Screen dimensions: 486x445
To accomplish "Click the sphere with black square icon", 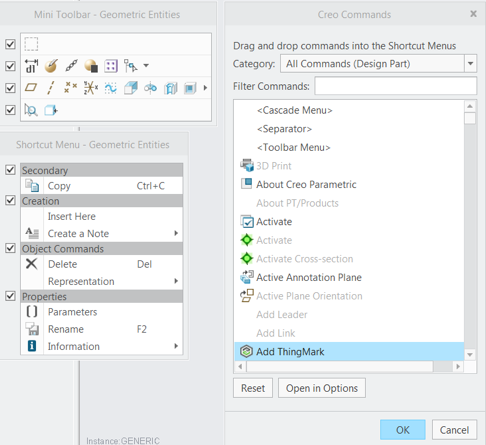I will [91, 66].
